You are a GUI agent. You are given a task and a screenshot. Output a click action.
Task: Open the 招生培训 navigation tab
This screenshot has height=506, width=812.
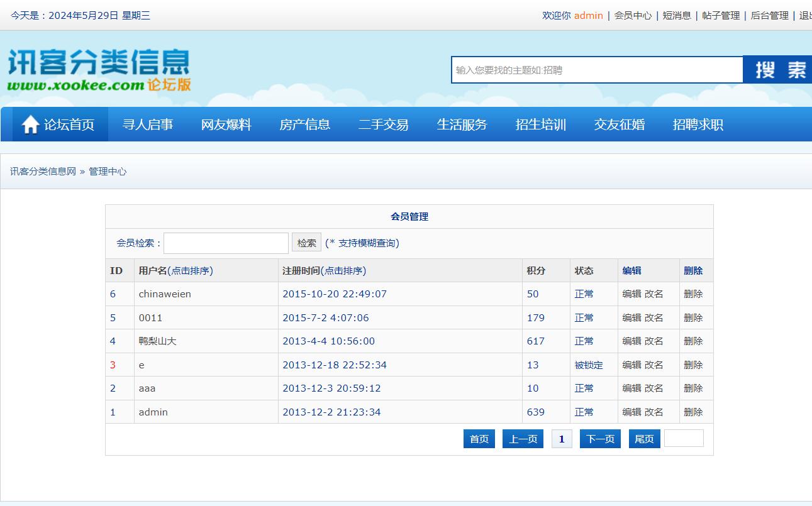coord(541,124)
